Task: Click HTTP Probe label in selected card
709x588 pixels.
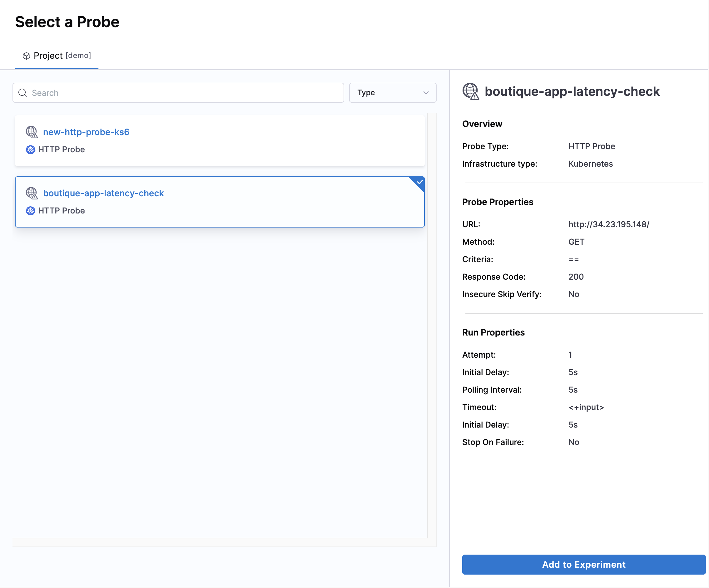Action: (61, 211)
